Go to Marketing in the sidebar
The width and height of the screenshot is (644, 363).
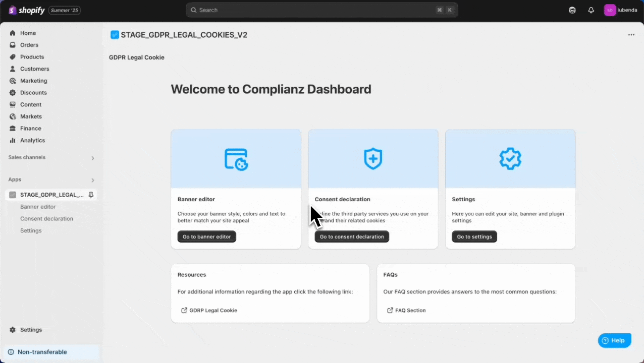(34, 81)
